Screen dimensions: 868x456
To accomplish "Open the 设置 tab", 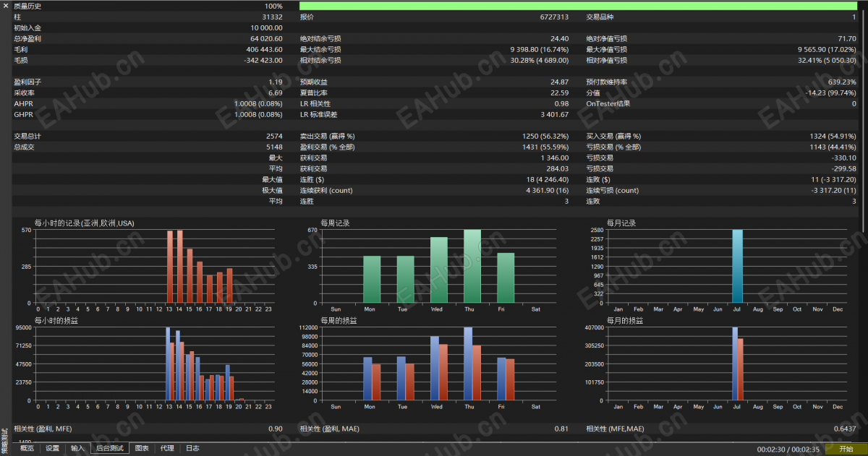I will tap(52, 448).
